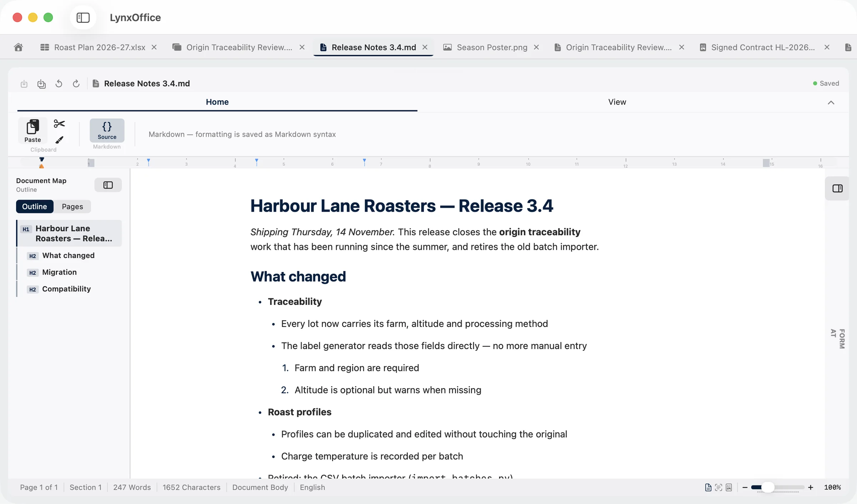Close the Roast Plan 2026-27.xlsx tab

coord(154,47)
